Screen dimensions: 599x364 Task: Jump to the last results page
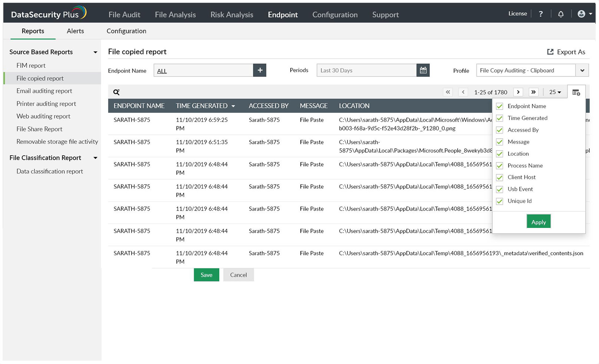(x=533, y=92)
